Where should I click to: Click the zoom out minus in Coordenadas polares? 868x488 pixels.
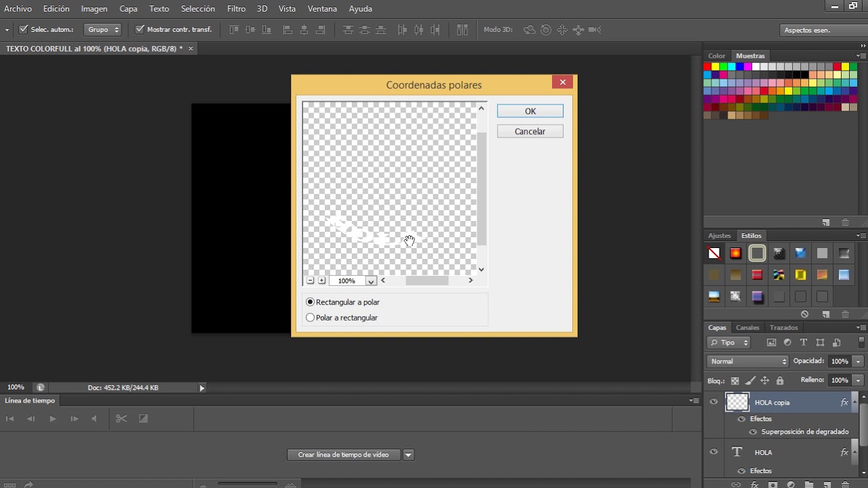click(310, 281)
